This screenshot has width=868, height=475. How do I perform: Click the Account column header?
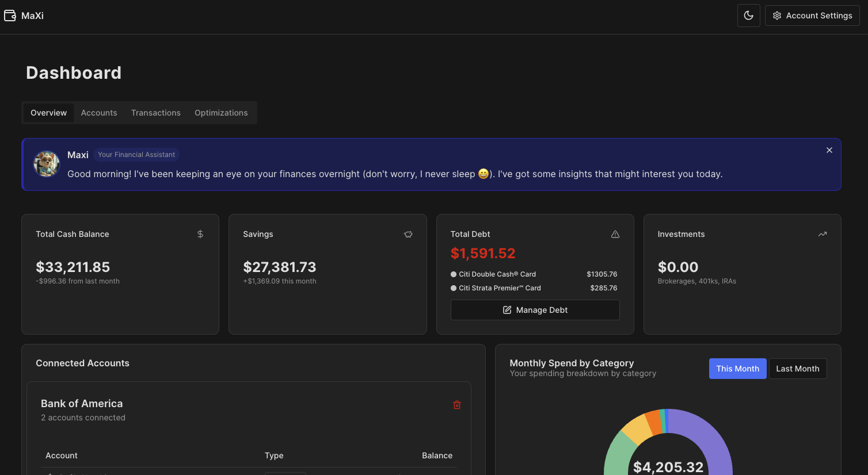click(x=62, y=455)
